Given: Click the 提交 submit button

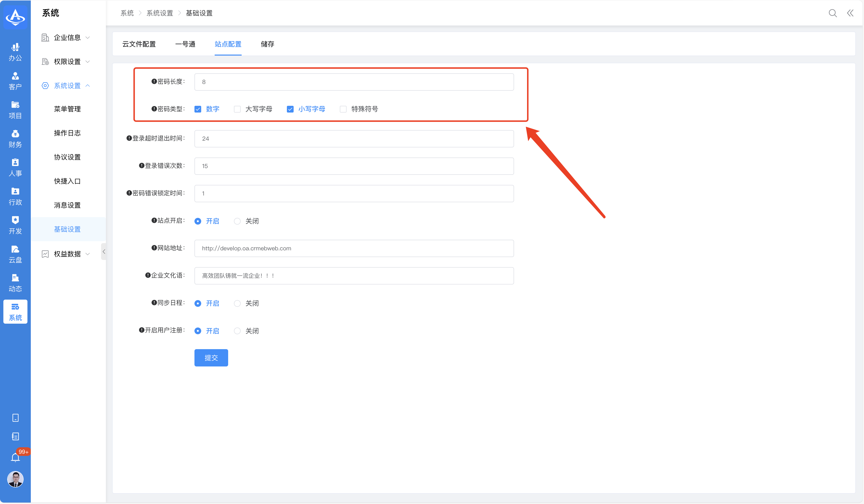Looking at the screenshot, I should coord(211,358).
